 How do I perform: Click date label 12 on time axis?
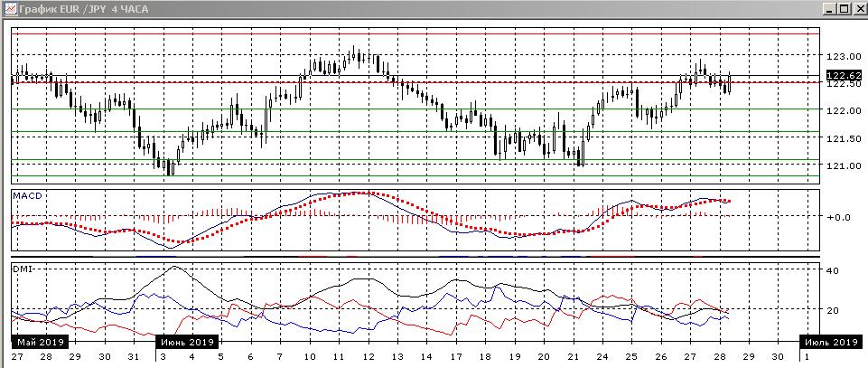point(368,356)
